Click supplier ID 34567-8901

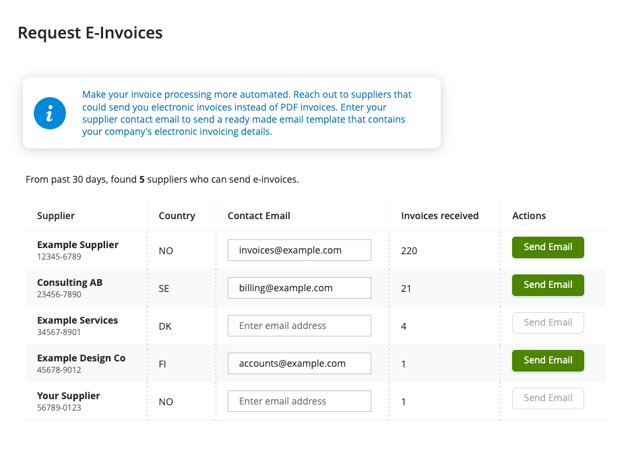click(x=59, y=332)
